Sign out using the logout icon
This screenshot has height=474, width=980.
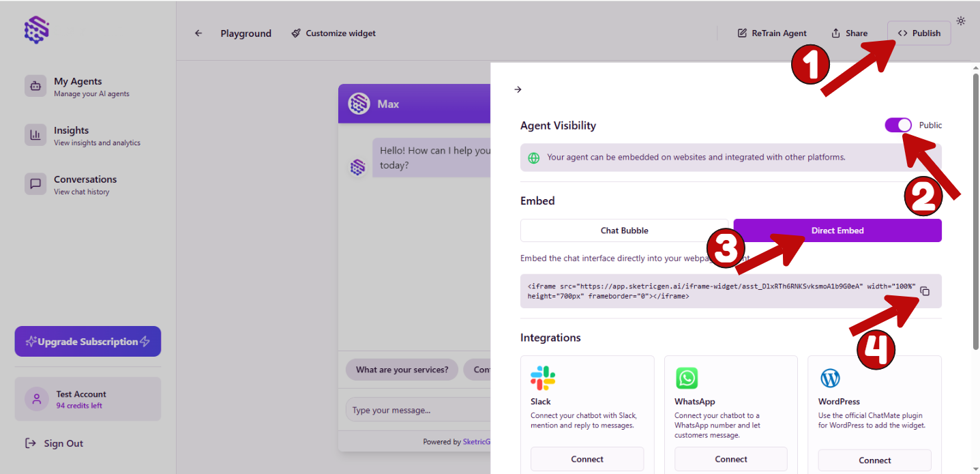tap(30, 443)
